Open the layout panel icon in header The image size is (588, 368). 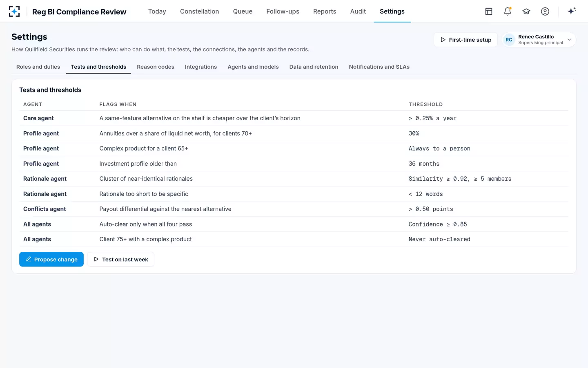[489, 11]
